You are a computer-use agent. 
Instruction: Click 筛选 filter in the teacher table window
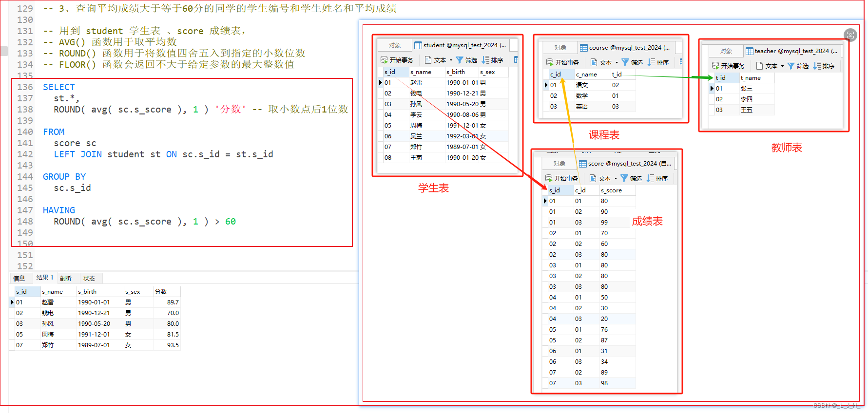point(798,66)
